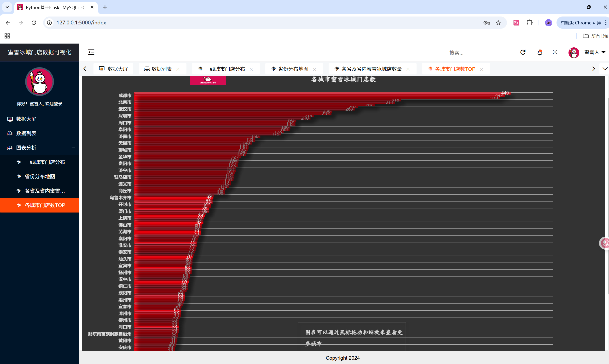This screenshot has width=609, height=364.
Task: Open the password key icon in address bar
Action: pos(487,23)
